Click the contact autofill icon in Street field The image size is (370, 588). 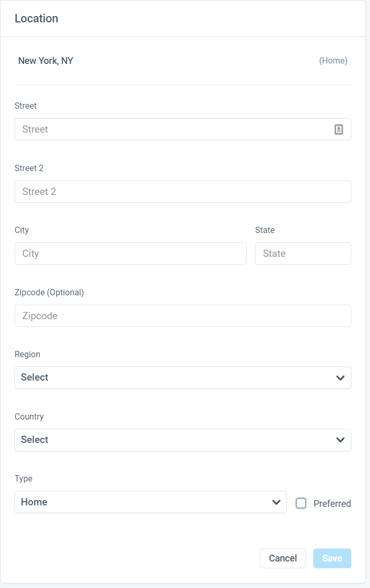pyautogui.click(x=338, y=129)
